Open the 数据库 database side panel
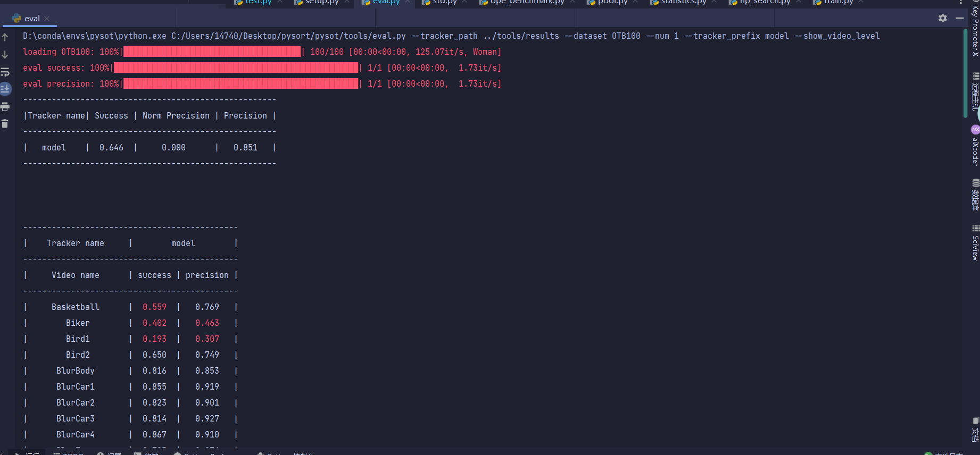This screenshot has width=980, height=455. click(975, 195)
